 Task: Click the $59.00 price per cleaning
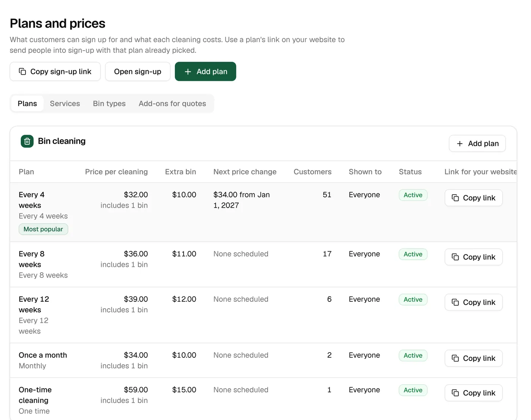[136, 390]
